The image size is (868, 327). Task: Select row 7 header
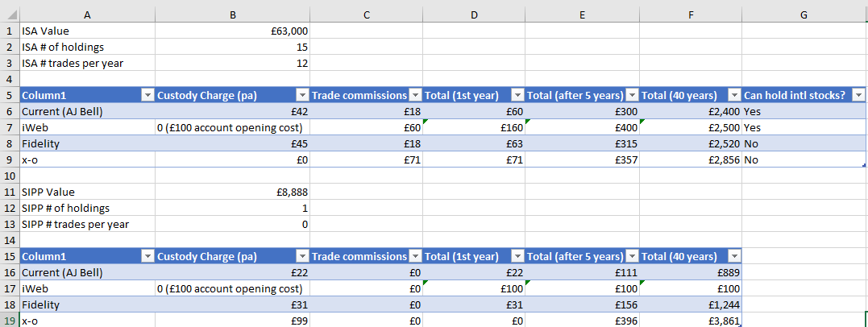(10, 128)
